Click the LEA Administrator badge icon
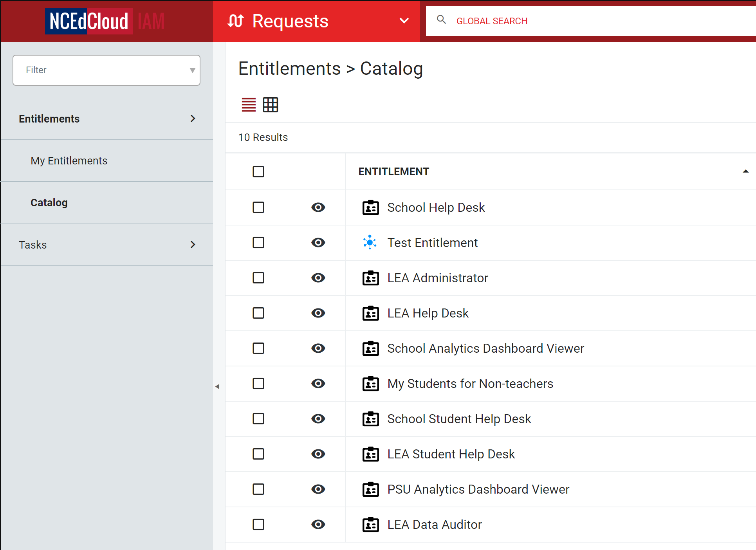The width and height of the screenshot is (756, 550). click(370, 278)
